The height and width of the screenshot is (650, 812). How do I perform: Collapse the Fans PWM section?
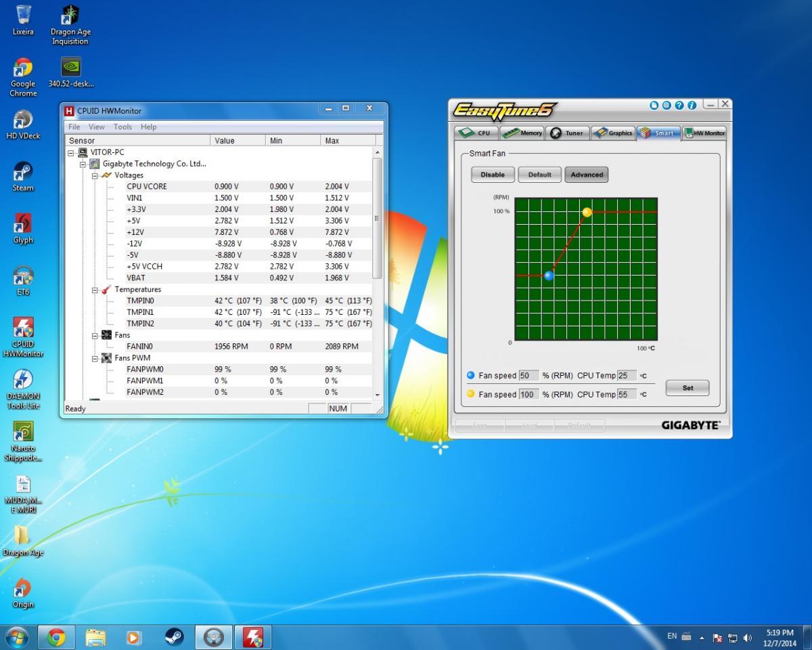tap(95, 358)
